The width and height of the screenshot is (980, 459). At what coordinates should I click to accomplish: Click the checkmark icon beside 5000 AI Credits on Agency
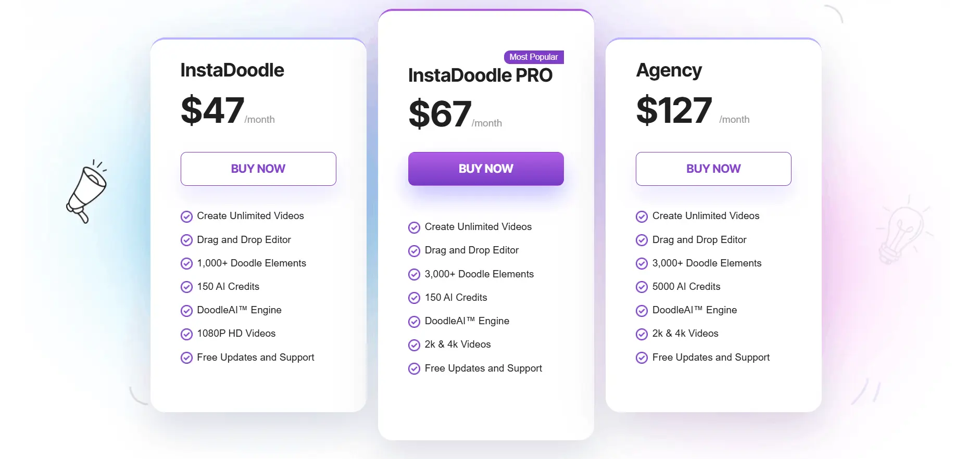642,287
